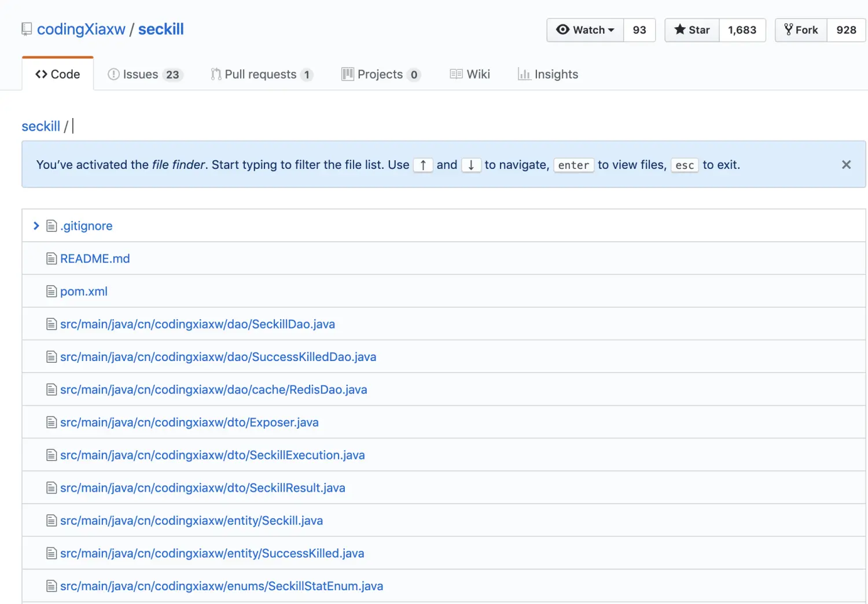This screenshot has width=868, height=604.
Task: View the 1,683 stargazers count
Action: (742, 30)
